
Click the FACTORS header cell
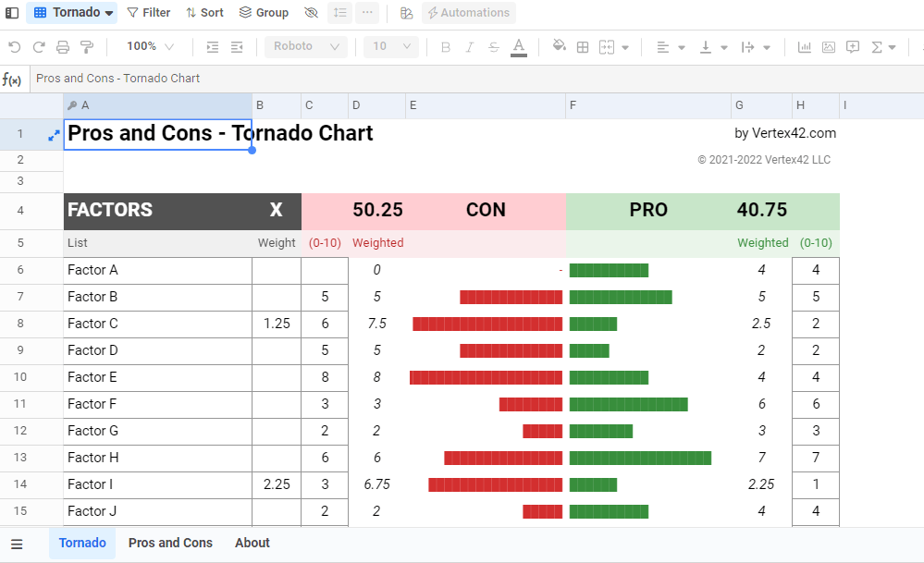[x=158, y=211]
